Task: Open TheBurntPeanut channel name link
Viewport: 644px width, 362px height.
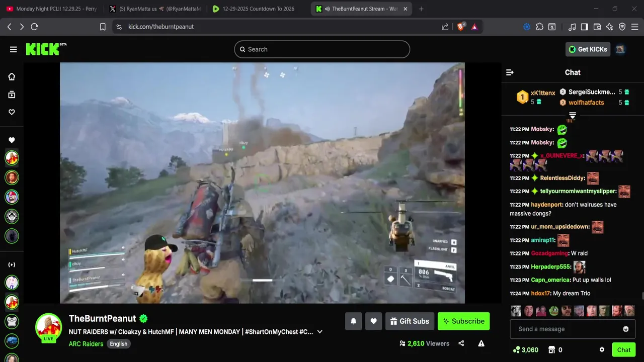Action: point(103,318)
